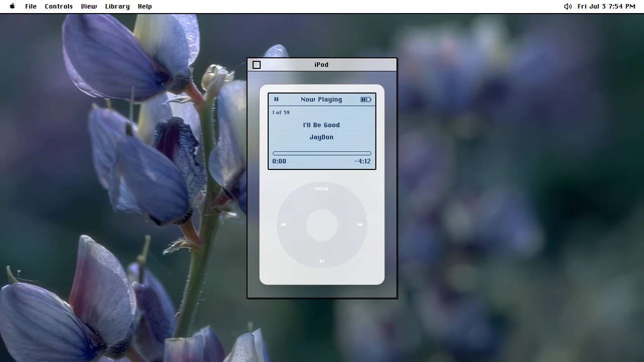Click the center select button of the wheel

[322, 225]
